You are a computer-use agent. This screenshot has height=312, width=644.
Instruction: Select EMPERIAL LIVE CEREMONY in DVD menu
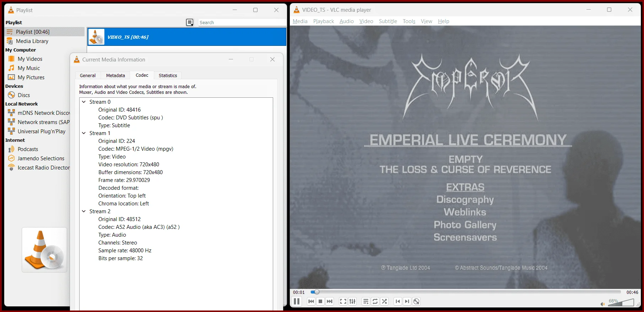tap(468, 140)
